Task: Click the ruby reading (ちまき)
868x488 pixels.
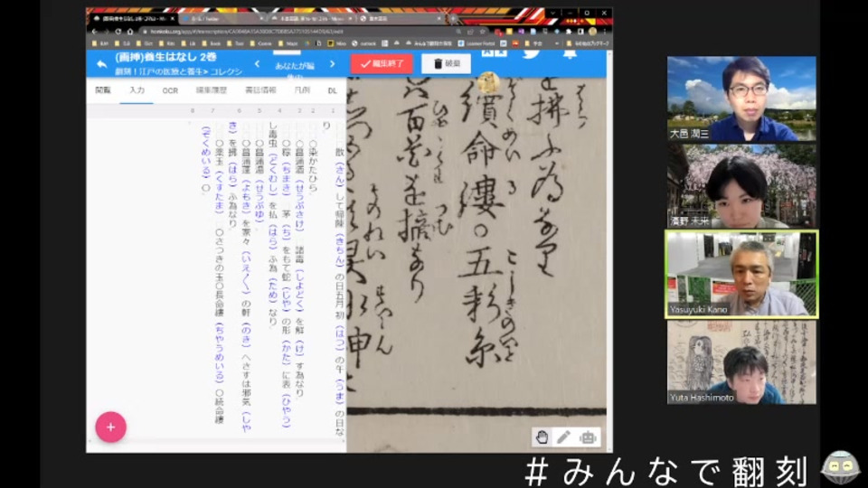Action: 287,179
